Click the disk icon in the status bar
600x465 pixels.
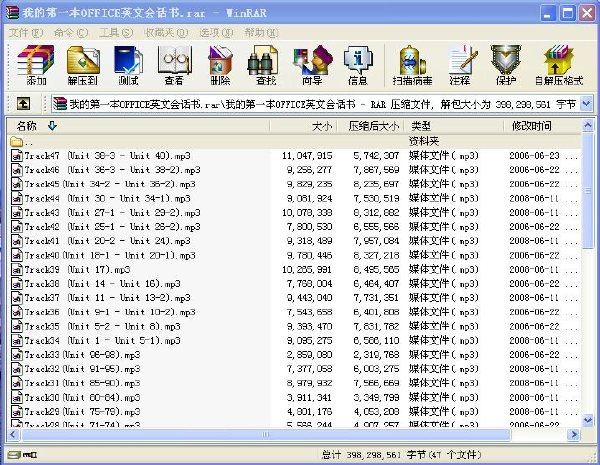tap(13, 455)
